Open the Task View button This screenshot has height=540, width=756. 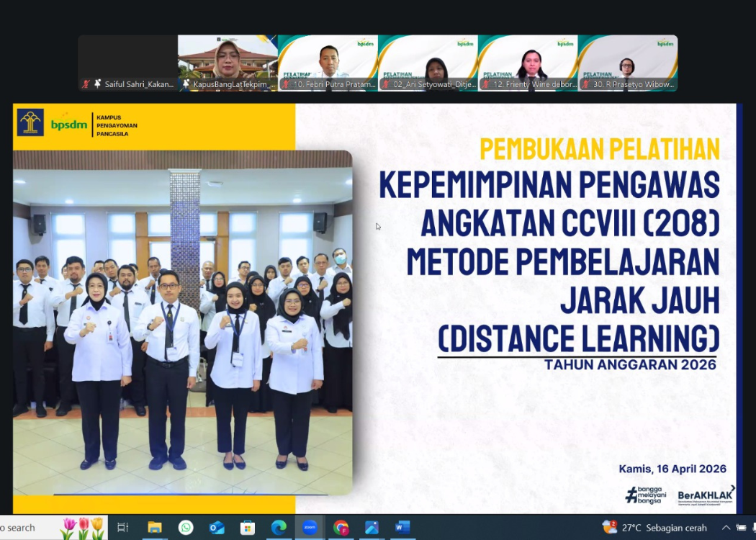pos(122,528)
